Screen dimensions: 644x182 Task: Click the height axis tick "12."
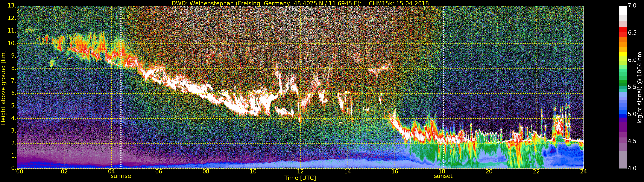[12, 18]
